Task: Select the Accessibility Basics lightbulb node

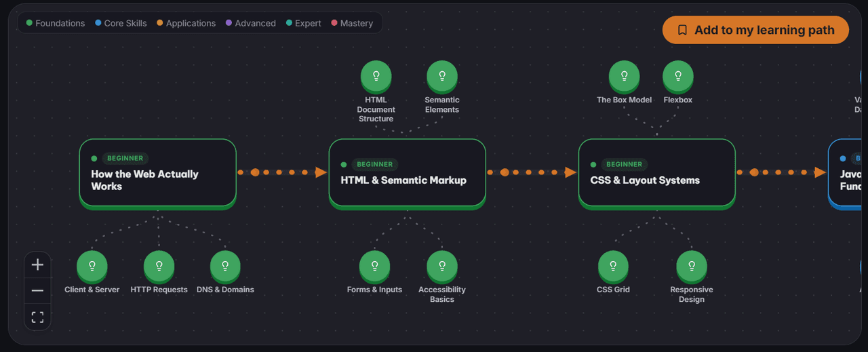Action: pyautogui.click(x=442, y=266)
